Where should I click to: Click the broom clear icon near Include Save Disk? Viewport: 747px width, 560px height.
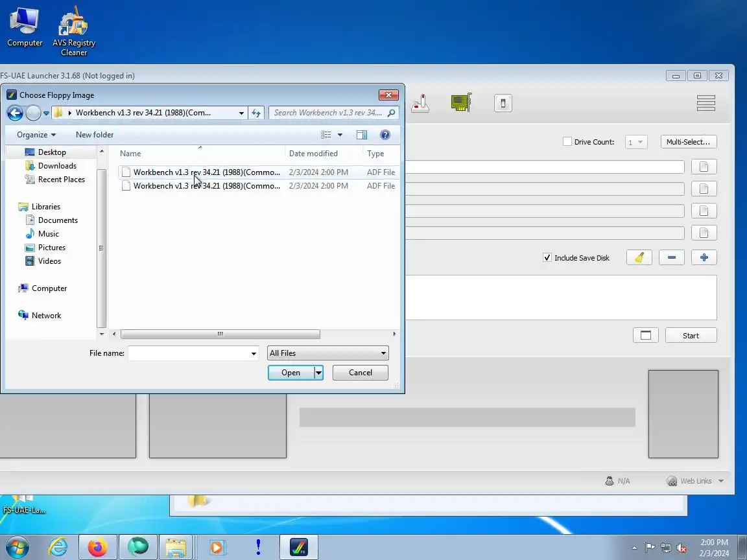639,257
